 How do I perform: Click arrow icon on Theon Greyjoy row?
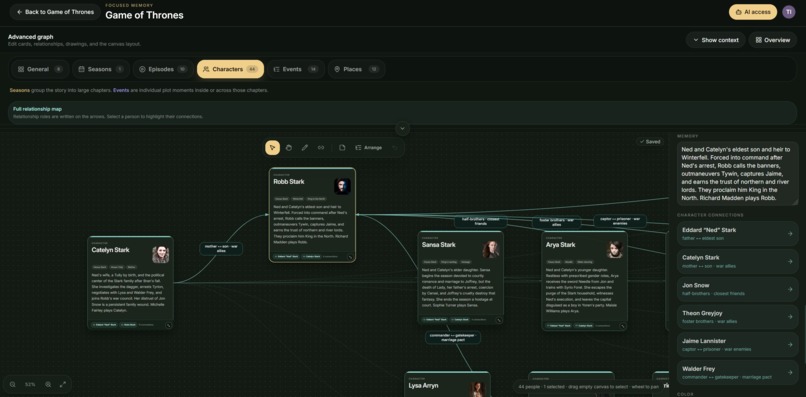point(790,317)
